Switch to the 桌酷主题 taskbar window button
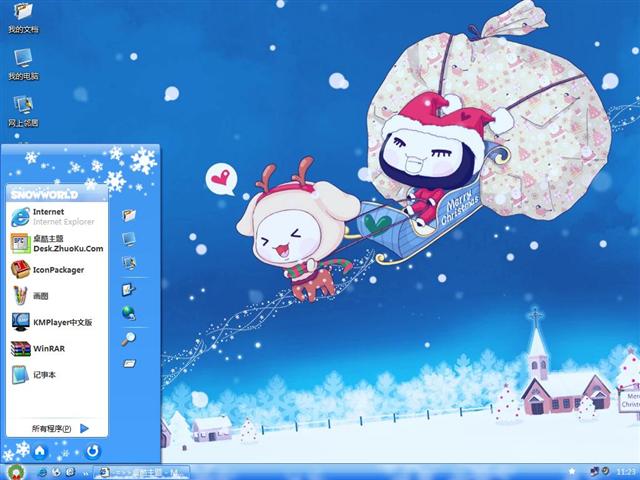The width and height of the screenshot is (640, 480). (141, 473)
